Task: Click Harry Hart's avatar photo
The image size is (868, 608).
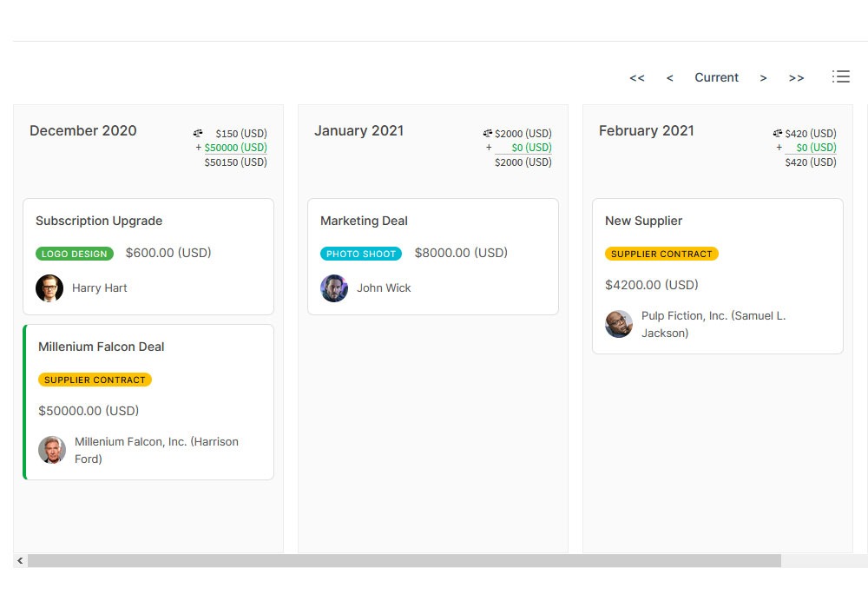Action: click(49, 288)
